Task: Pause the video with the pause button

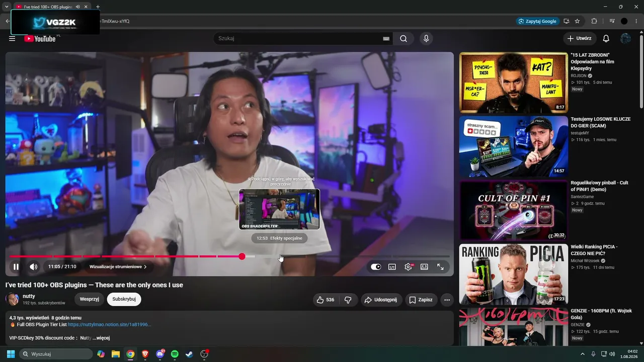Action: point(16,267)
